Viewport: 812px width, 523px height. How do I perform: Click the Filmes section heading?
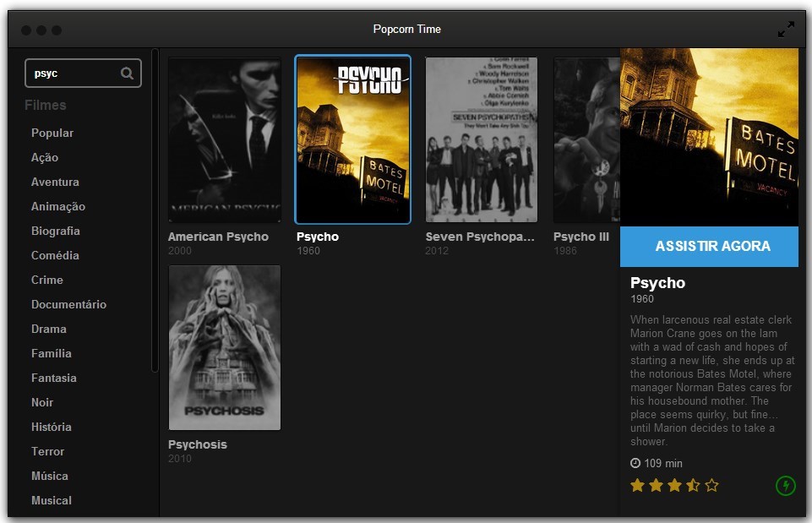pyautogui.click(x=46, y=105)
